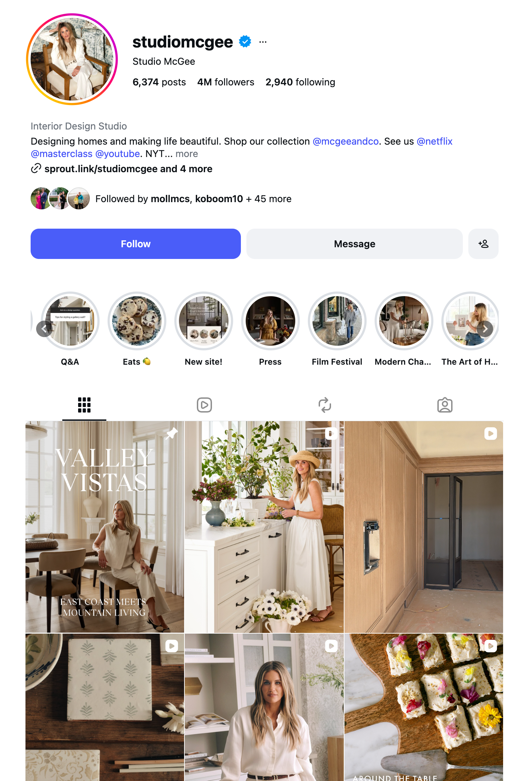Open the @netflix mention link
Image resolution: width=532 pixels, height=781 pixels.
pyautogui.click(x=434, y=141)
